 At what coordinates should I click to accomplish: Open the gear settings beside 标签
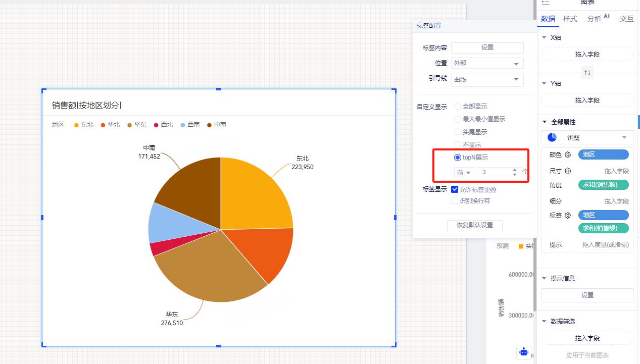point(568,215)
